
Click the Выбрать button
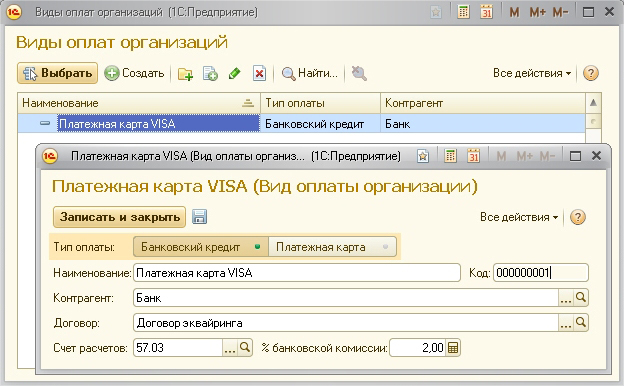tap(57, 73)
